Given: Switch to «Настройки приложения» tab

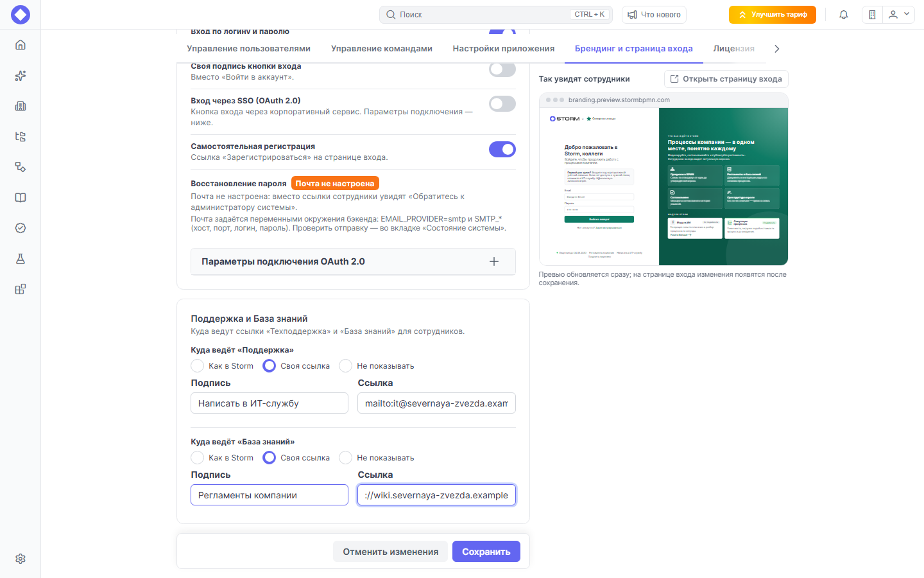Looking at the screenshot, I should click(504, 49).
